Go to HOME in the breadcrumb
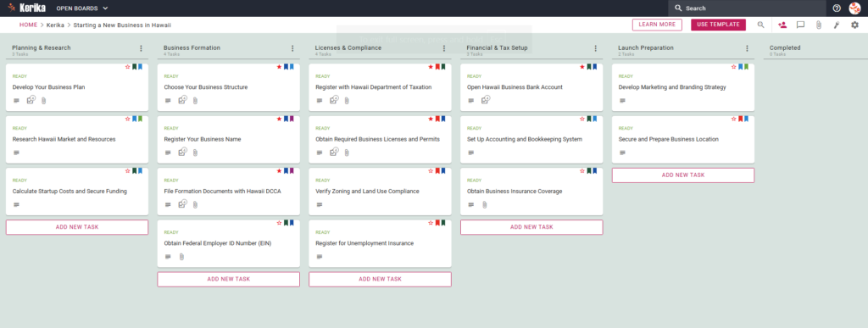Screen dimensions: 868x328 click(x=29, y=25)
